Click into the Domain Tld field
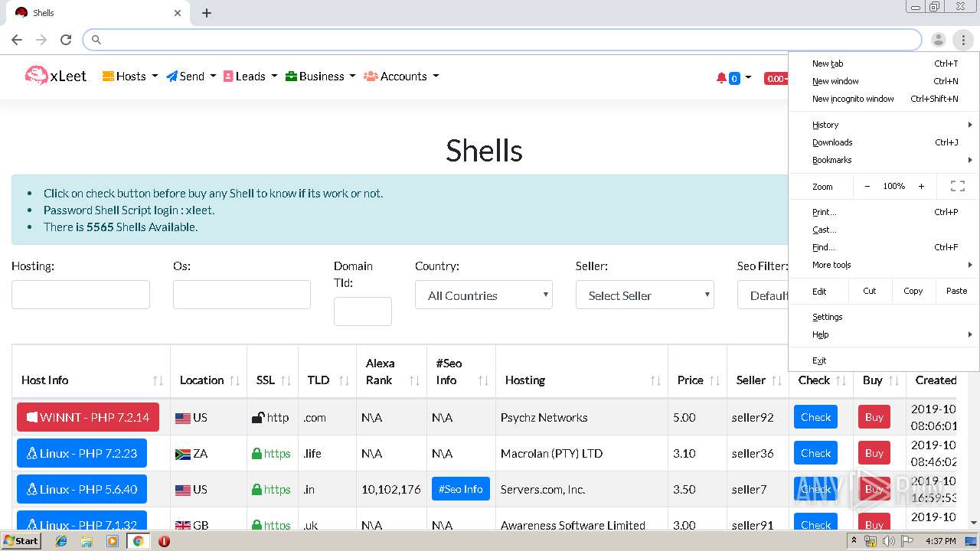The width and height of the screenshot is (980, 551). point(363,311)
